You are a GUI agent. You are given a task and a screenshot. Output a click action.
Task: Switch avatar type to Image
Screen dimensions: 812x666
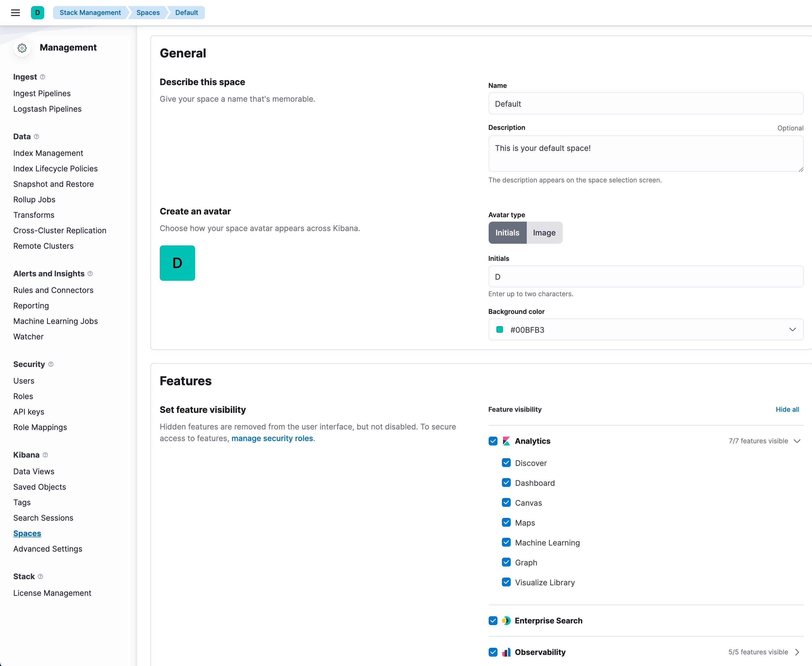(544, 233)
